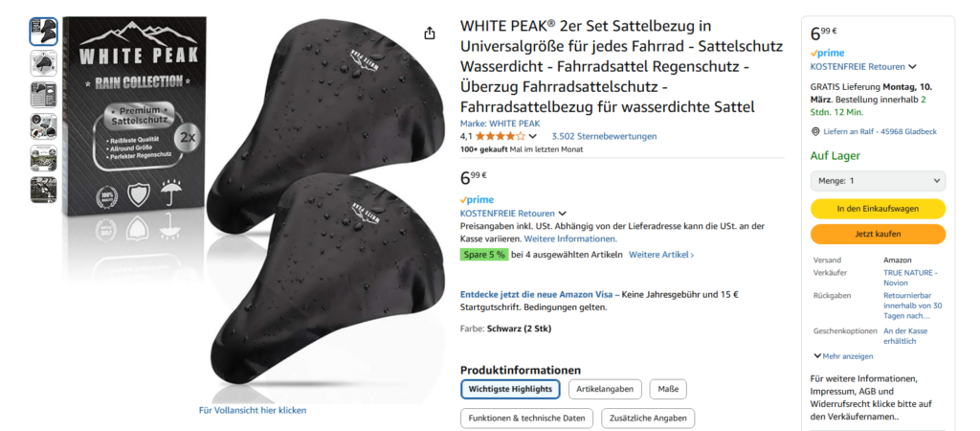Click the four-star rating icons
Viewport: 980px width, 431px height.
[x=500, y=136]
